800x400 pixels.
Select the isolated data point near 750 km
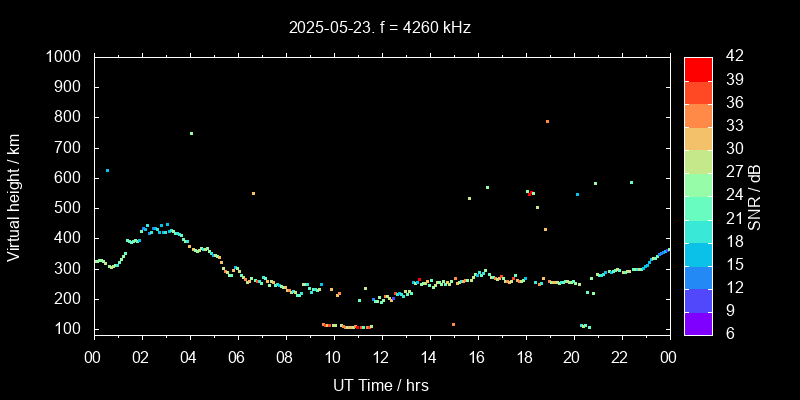point(191,133)
